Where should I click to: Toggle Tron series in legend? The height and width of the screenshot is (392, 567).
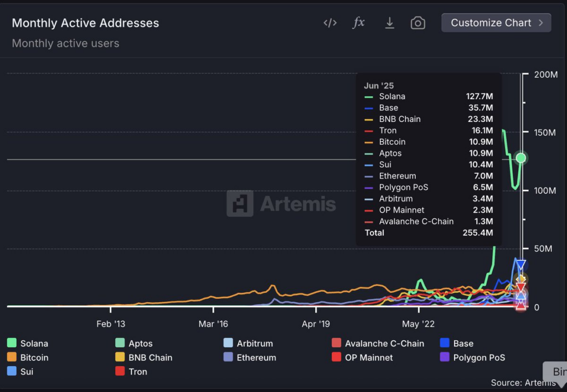[131, 372]
